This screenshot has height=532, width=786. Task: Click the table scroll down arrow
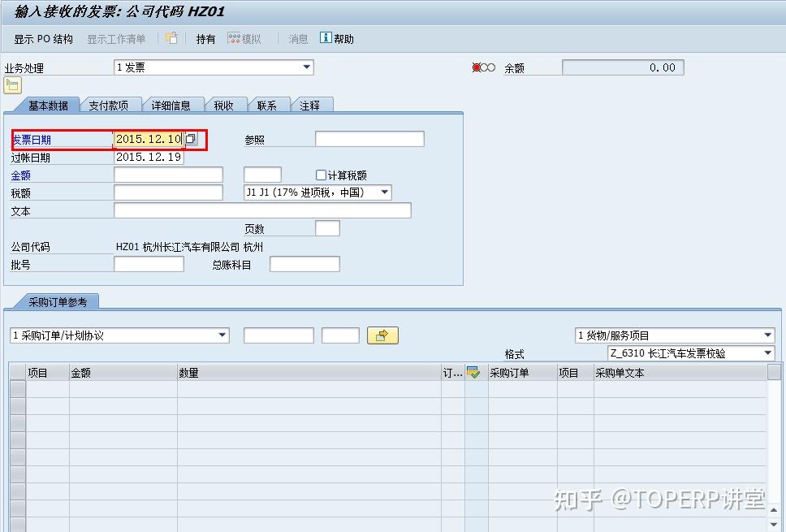pyautogui.click(x=774, y=524)
